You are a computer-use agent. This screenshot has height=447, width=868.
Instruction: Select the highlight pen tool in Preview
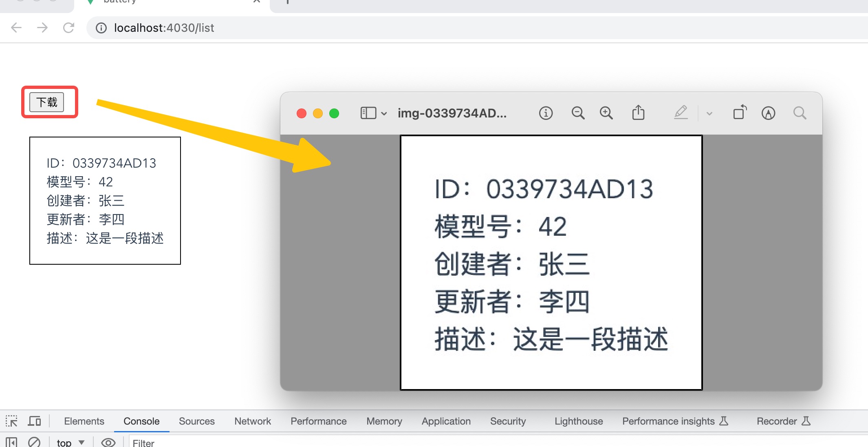click(681, 113)
